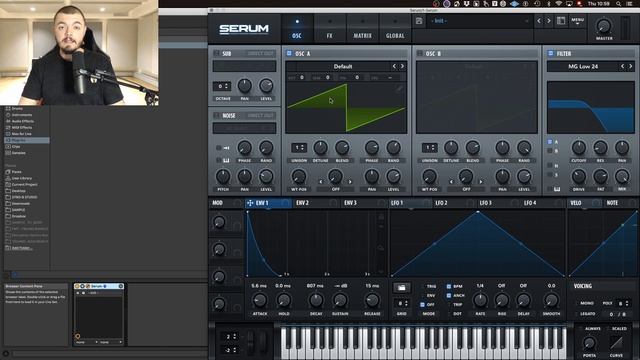640x360 pixels.
Task: Click the SUB oscillator LEVEL knob
Action: [266, 86]
